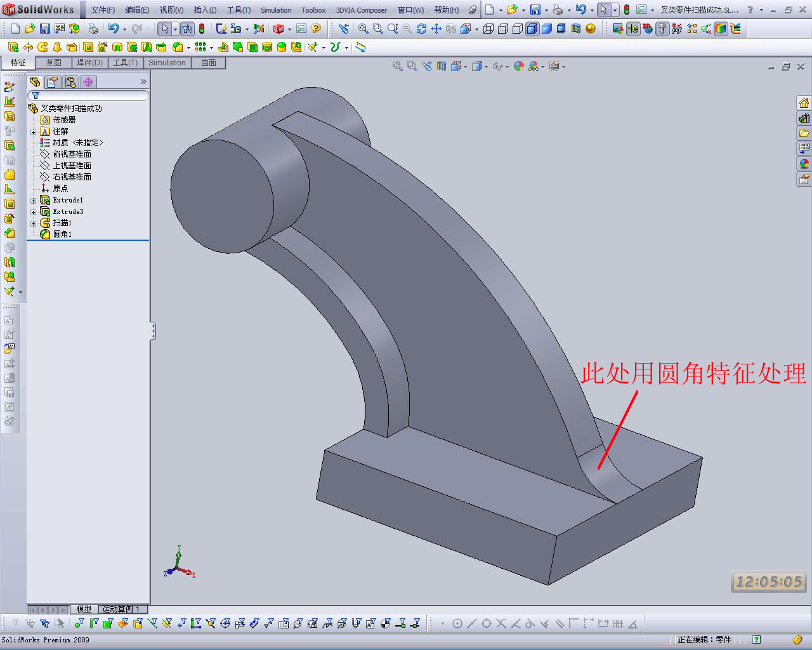Click the FeatureManager panel collapse handle
The width and height of the screenshot is (812, 650).
point(153,331)
